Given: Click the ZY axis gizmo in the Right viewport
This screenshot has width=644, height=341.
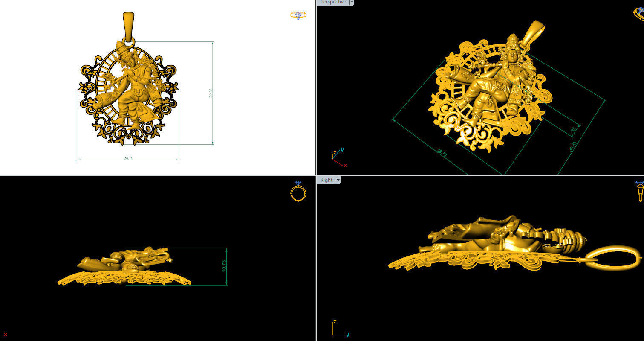Looking at the screenshot, I should [x=340, y=329].
